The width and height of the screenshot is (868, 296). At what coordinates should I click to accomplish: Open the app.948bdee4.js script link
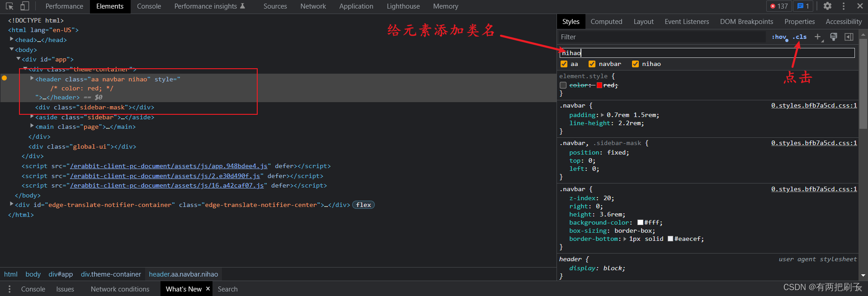tap(169, 166)
